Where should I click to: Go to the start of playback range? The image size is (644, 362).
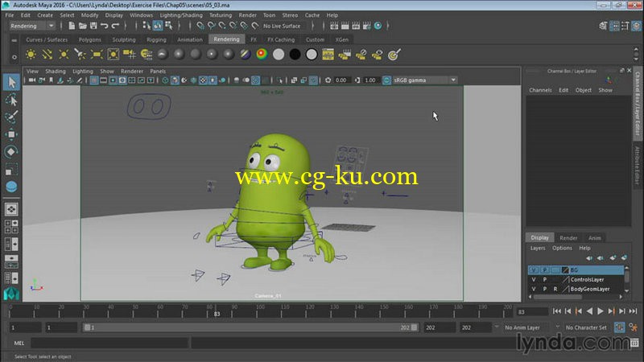(x=557, y=311)
